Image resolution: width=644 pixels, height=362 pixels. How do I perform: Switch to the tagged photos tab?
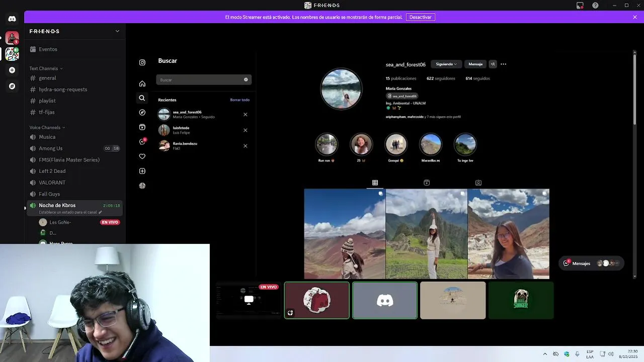pos(478,183)
